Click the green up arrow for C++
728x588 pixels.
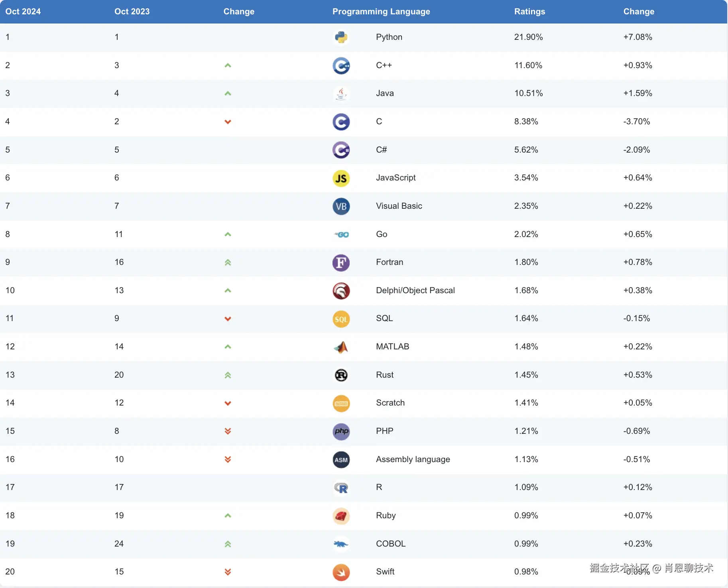[x=228, y=65]
